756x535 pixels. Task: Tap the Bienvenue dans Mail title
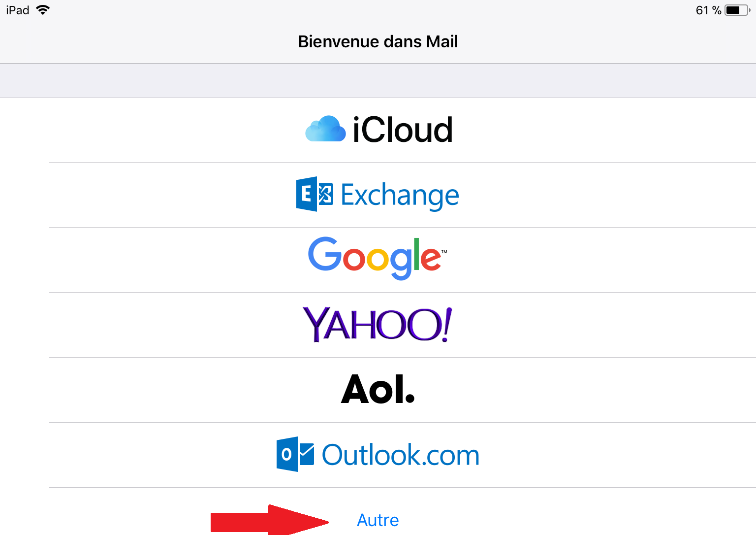tap(378, 41)
